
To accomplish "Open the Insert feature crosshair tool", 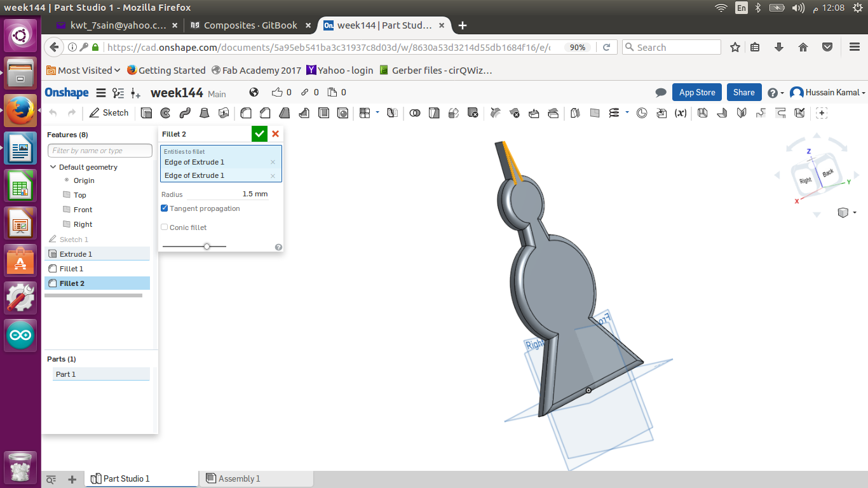I will pyautogui.click(x=822, y=113).
